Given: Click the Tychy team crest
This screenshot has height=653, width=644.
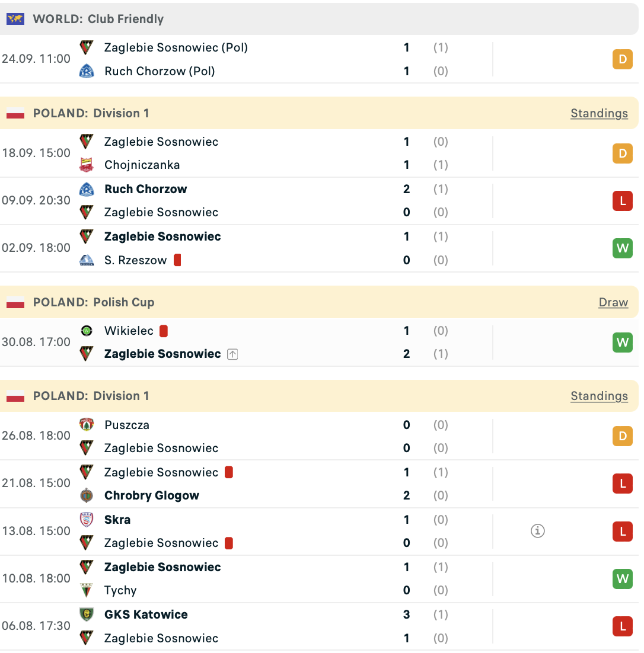Looking at the screenshot, I should tap(87, 590).
